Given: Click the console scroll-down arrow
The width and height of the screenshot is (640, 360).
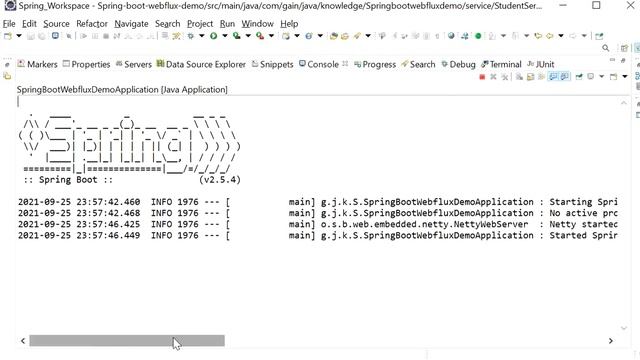Looking at the screenshot, I should [624, 328].
